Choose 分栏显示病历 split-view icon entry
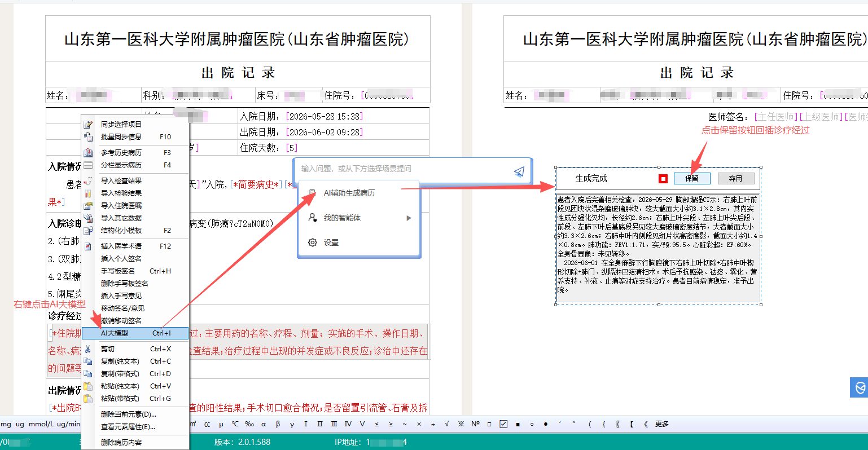 click(x=88, y=165)
